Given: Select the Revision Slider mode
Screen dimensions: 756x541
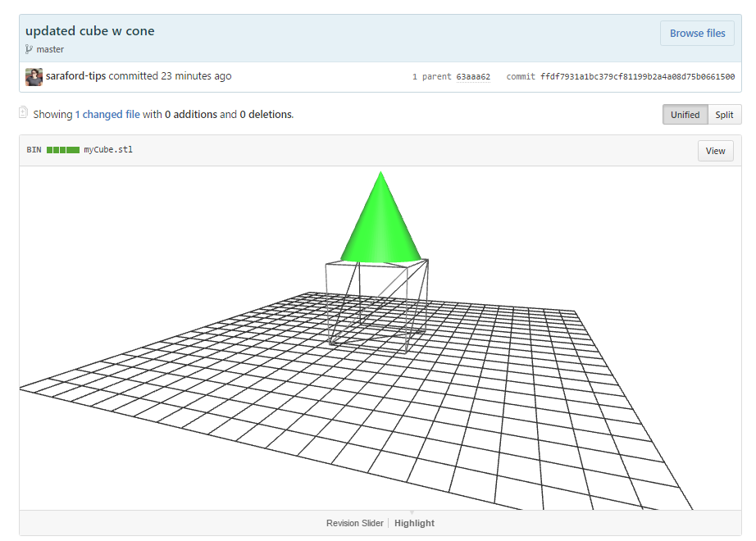Looking at the screenshot, I should 354,523.
